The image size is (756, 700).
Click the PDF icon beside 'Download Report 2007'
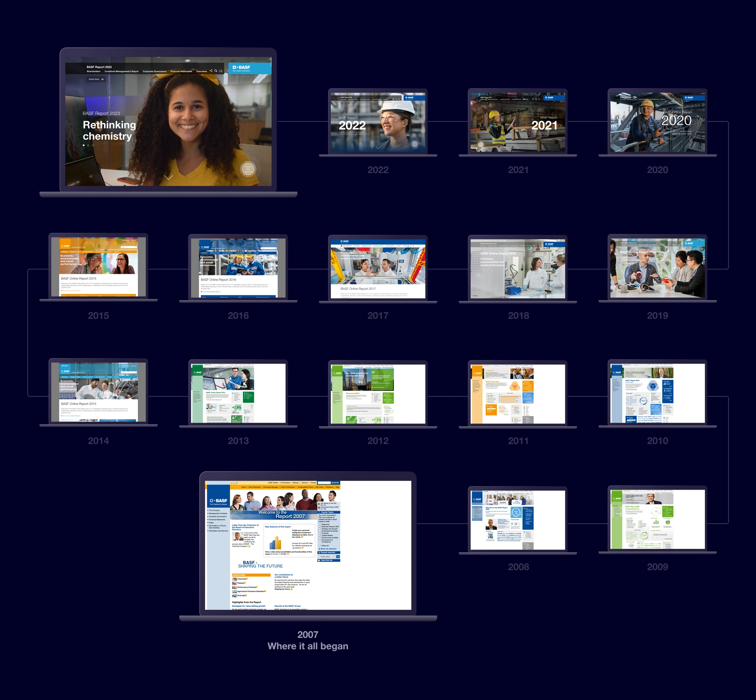pos(319,508)
